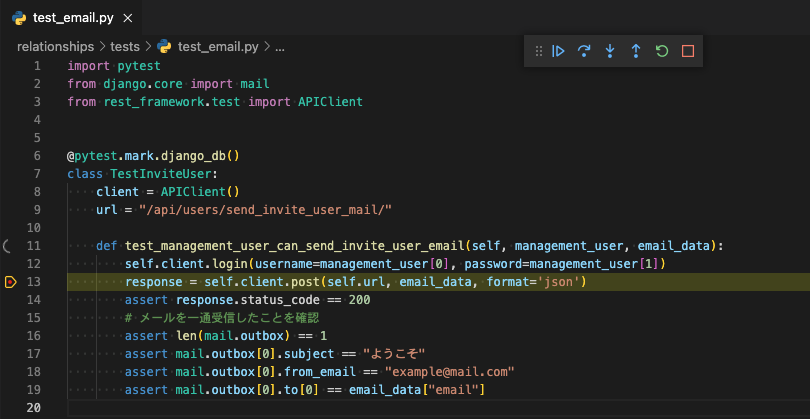The image size is (810, 419).
Task: Click the login call on line 12
Action: point(230,264)
